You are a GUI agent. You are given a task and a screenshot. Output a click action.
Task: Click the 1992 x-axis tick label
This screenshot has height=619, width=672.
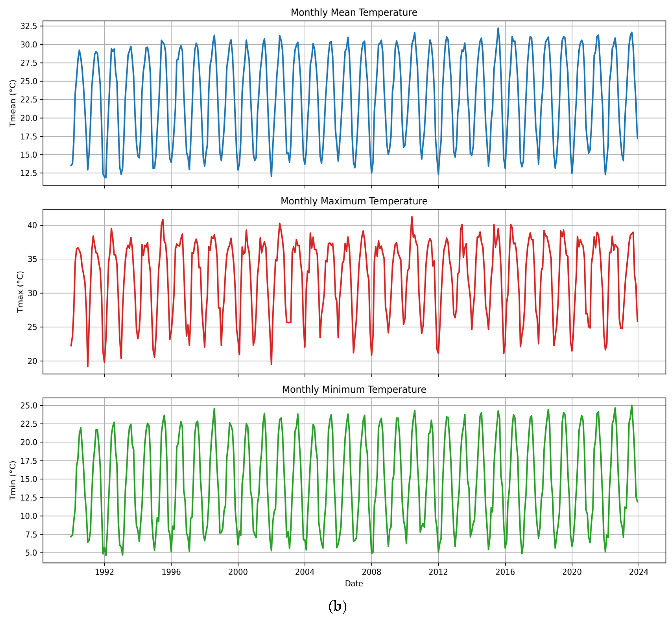104,572
